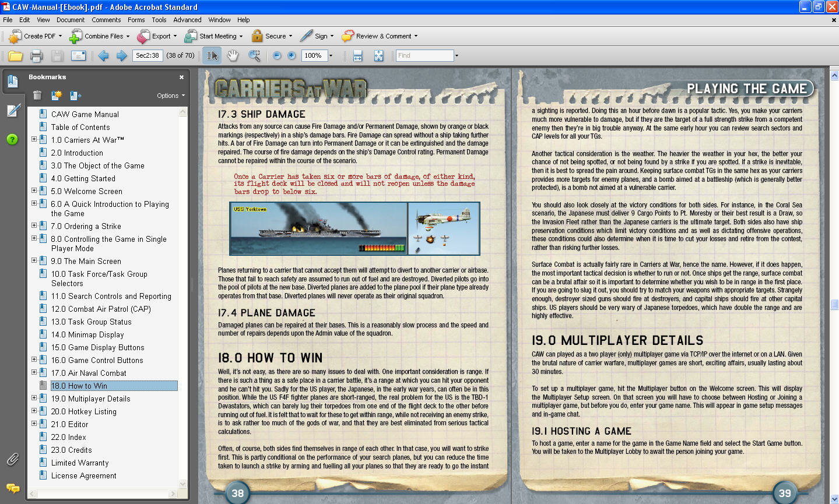This screenshot has width=839, height=504.
Task: Click USS Yorktown ship image
Action: click(319, 228)
